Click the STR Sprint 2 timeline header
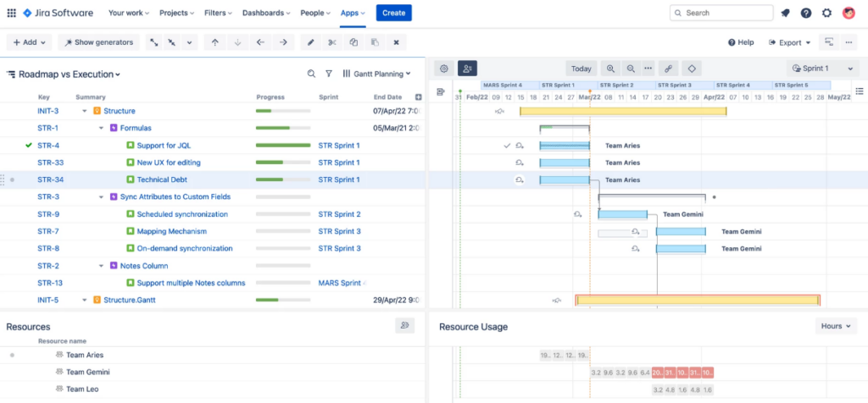868x403 pixels. coord(627,86)
